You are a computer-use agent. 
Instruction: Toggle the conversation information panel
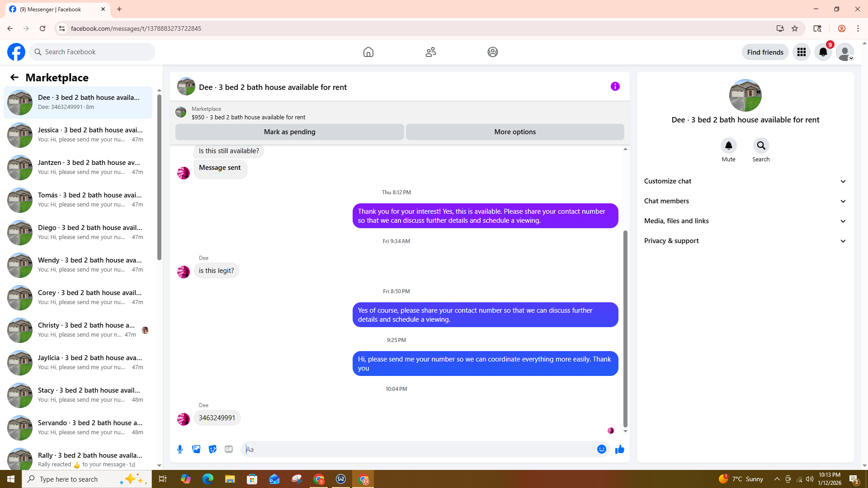(x=615, y=86)
